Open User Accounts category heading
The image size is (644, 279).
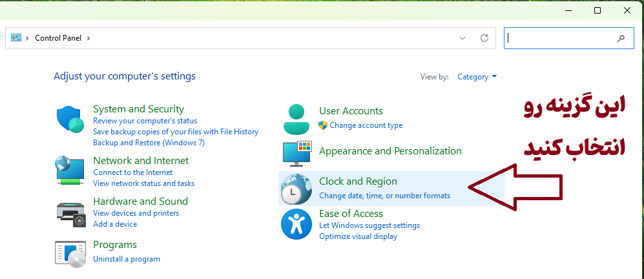[x=351, y=111]
